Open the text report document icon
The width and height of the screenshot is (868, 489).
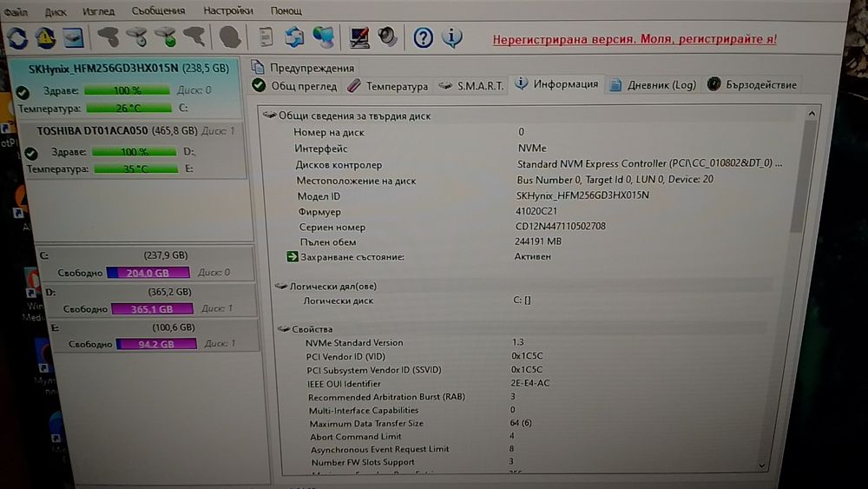(266, 37)
